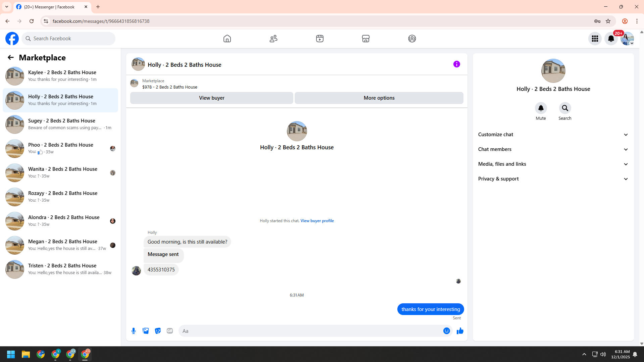Click More options button
Viewport: 644px width, 362px height.
point(379,98)
